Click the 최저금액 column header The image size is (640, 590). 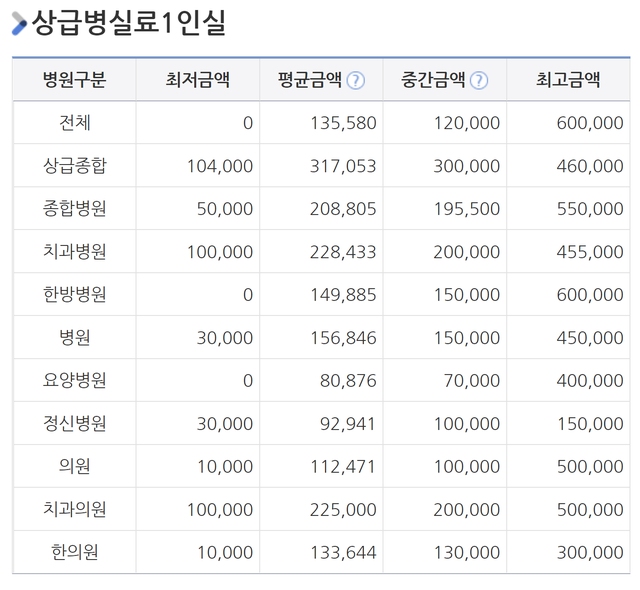pos(198,80)
